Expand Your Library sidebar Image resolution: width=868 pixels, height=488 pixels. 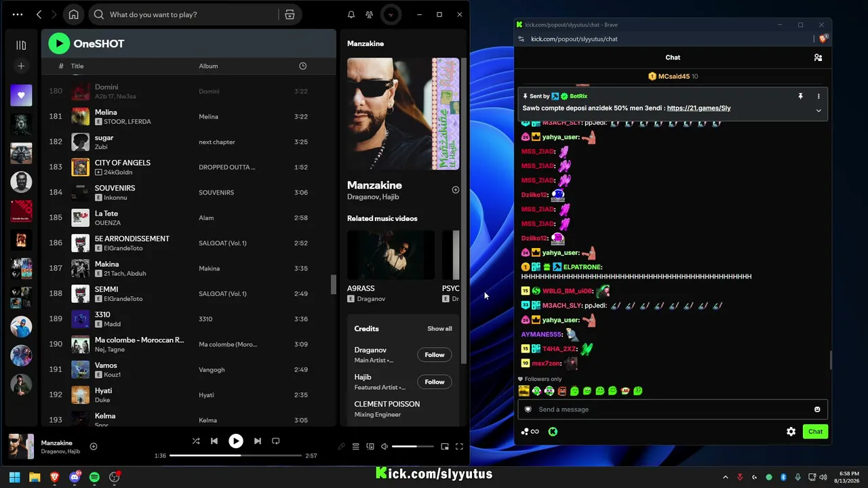pyautogui.click(x=21, y=45)
